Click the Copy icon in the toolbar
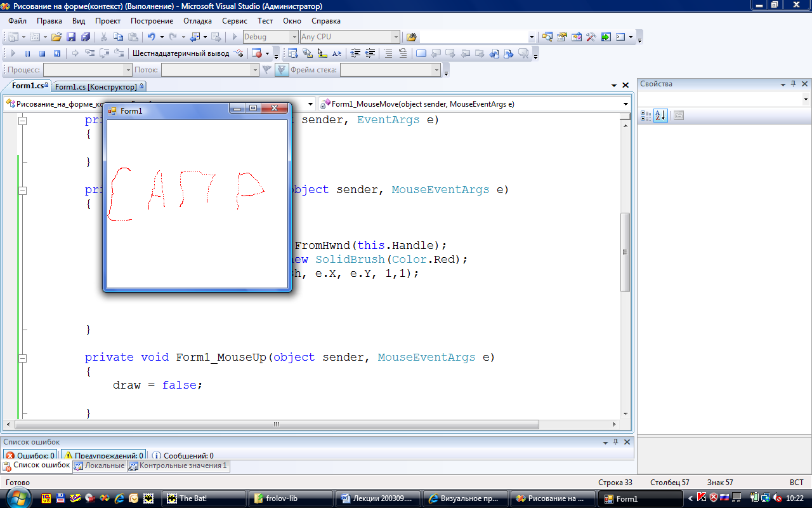 click(118, 37)
